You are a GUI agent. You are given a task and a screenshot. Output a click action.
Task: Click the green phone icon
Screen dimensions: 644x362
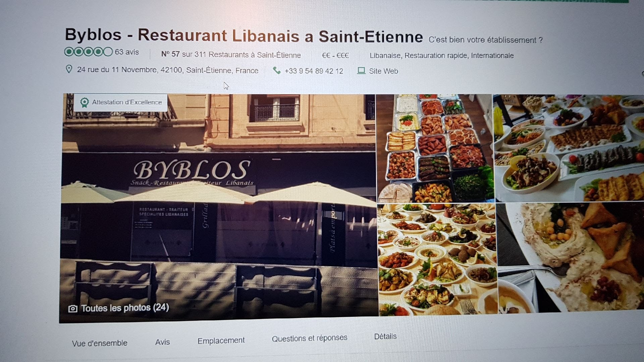pos(277,70)
